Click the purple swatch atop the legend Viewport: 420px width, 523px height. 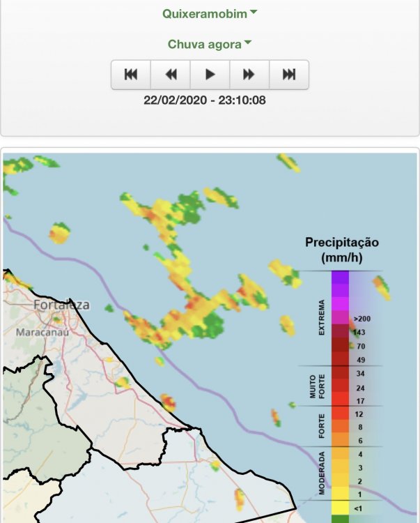pyautogui.click(x=340, y=278)
